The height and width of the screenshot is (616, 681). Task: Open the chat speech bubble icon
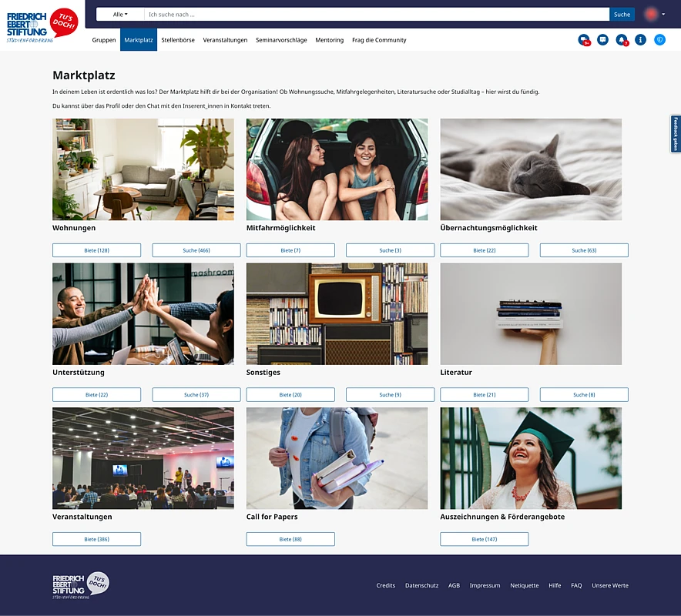click(602, 40)
